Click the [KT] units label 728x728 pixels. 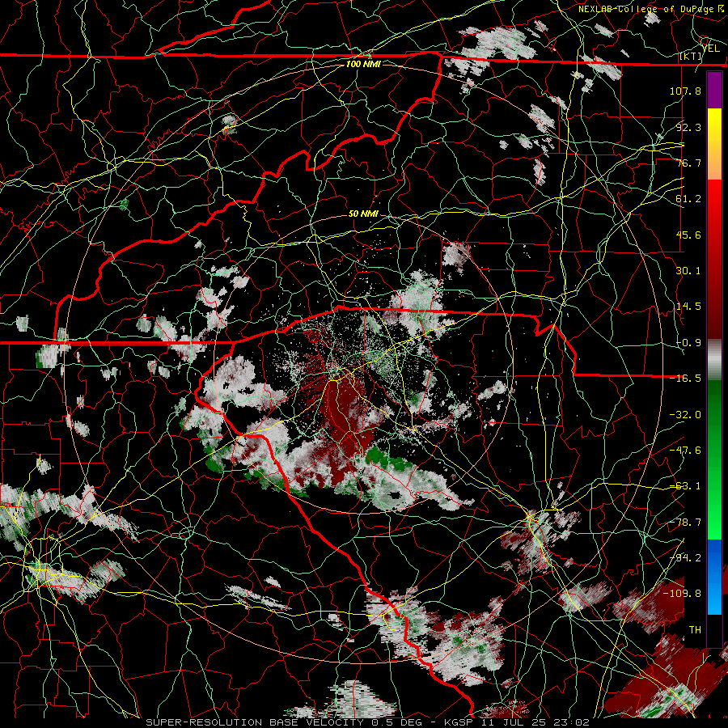pyautogui.click(x=691, y=57)
